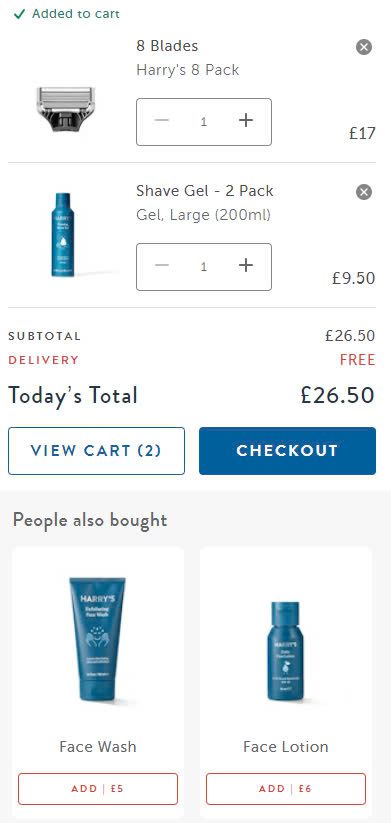Image resolution: width=391 pixels, height=823 pixels.
Task: Decrease quantity of 8 Blades
Action: click(162, 121)
